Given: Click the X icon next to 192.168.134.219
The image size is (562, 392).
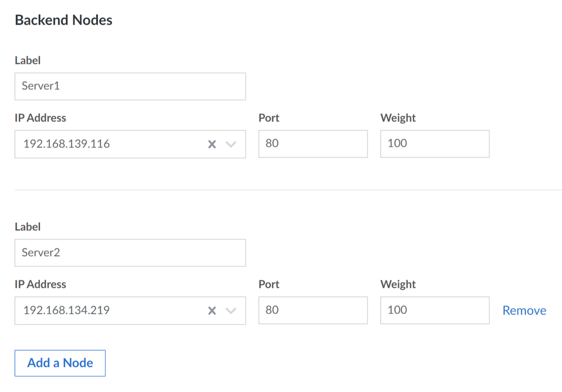Looking at the screenshot, I should 212,310.
